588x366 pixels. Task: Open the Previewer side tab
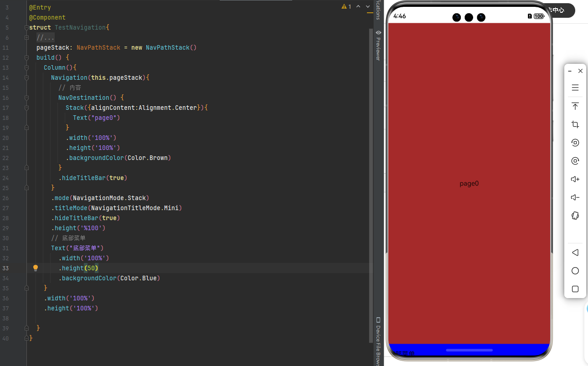[378, 46]
